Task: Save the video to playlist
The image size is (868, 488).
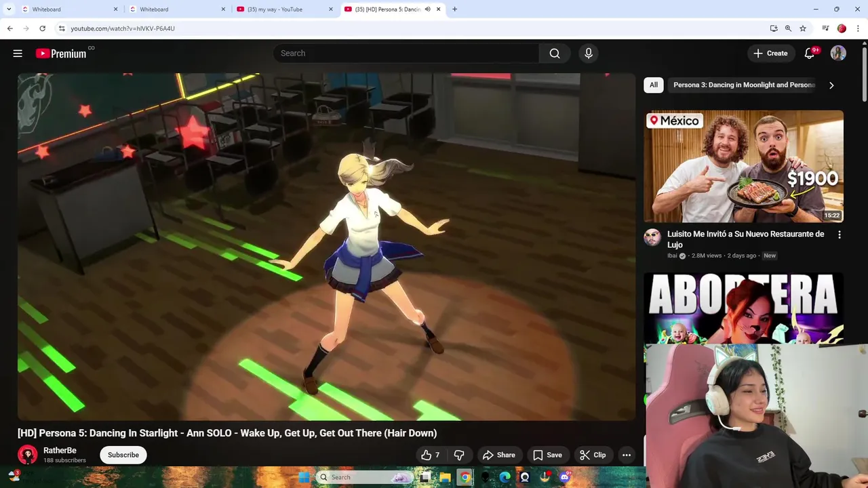Action: 547,455
